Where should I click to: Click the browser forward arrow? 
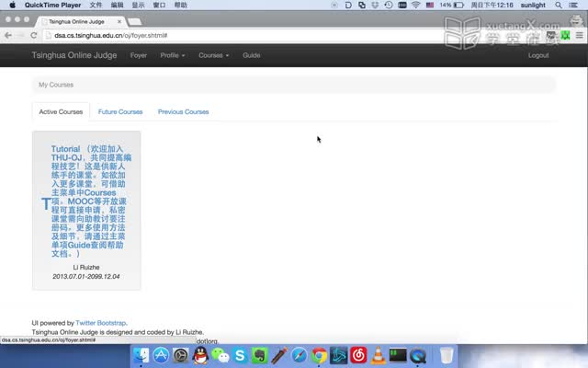tap(20, 35)
